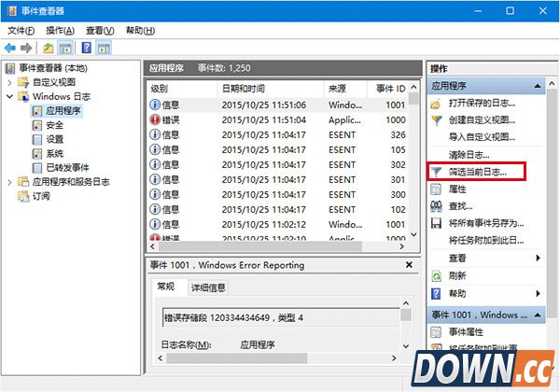Click 导入自定义视图... action
Image resolution: width=560 pixels, height=392 pixels.
click(482, 137)
